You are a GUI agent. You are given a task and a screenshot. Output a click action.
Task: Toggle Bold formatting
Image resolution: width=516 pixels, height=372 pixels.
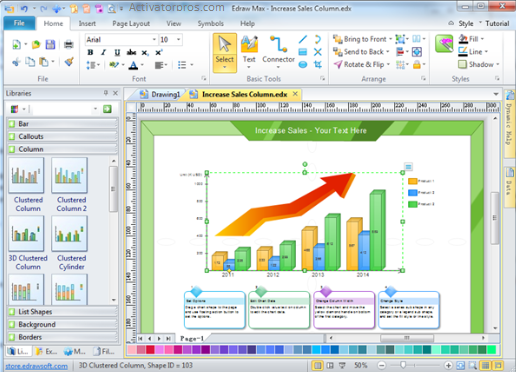(x=90, y=52)
